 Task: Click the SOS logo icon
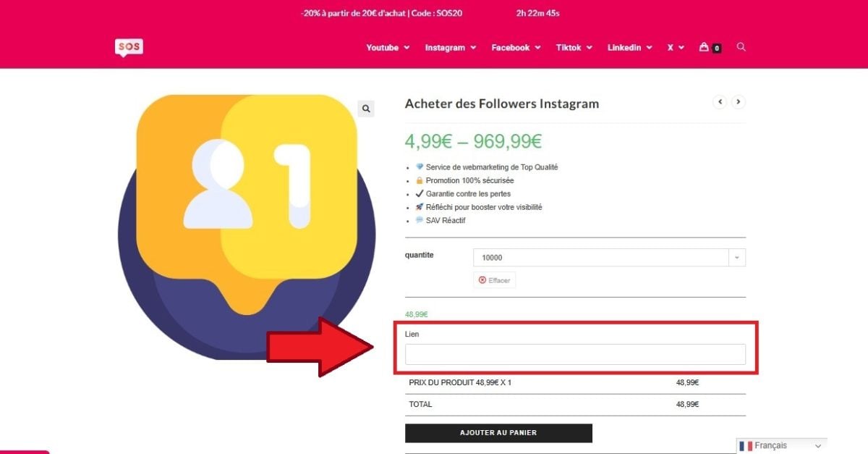(129, 47)
